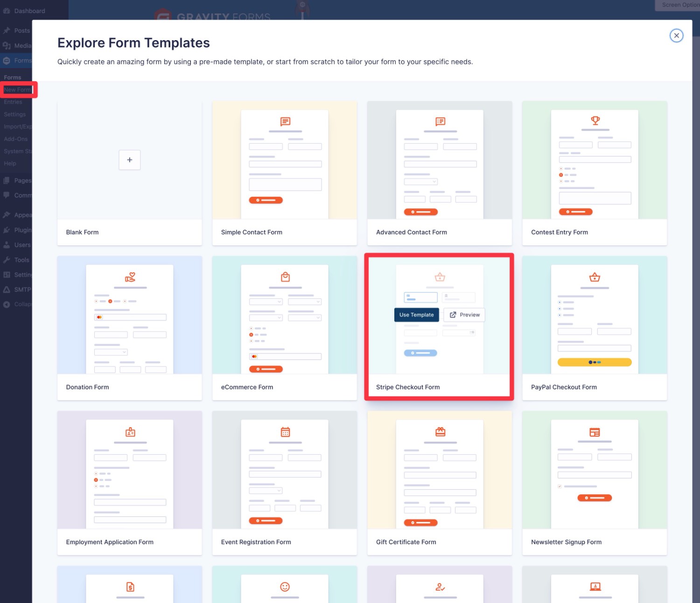
Task: Choose the PayPal Checkout Form card
Action: pyautogui.click(x=595, y=328)
